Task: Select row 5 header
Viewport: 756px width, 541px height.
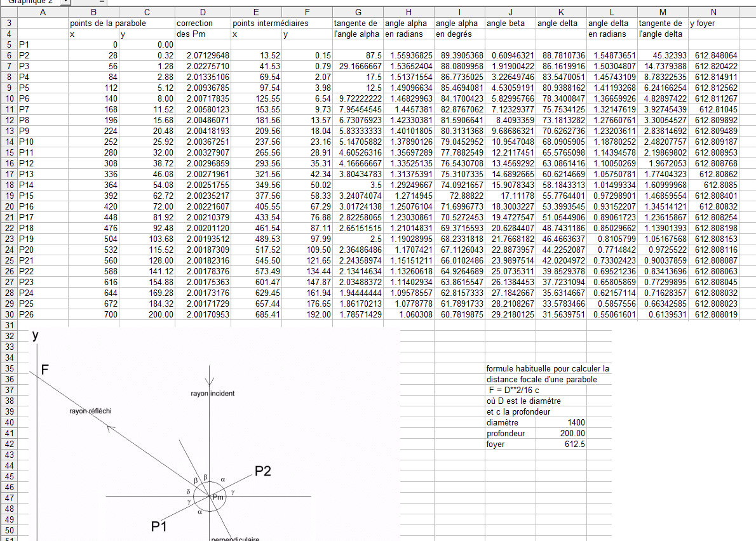Action: (x=9, y=45)
